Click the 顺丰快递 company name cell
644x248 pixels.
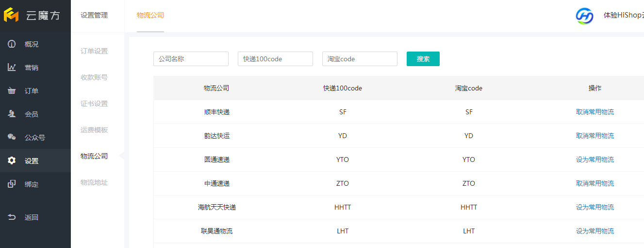point(217,112)
